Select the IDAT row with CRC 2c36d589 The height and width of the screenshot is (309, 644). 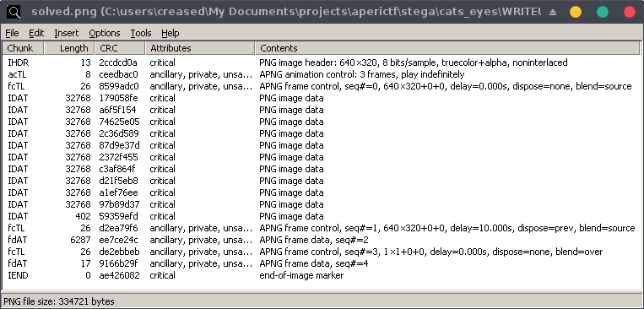click(x=322, y=133)
